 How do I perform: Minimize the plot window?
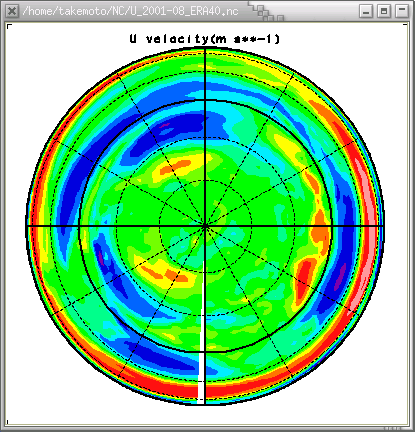(x=366, y=11)
